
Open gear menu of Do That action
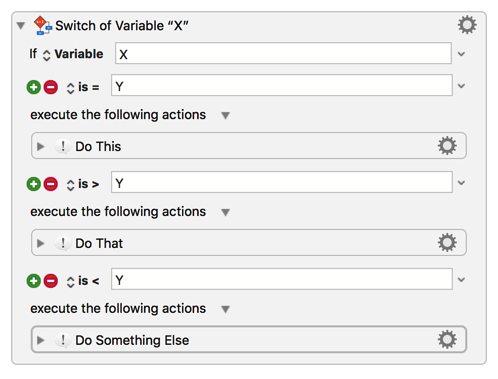pyautogui.click(x=447, y=243)
